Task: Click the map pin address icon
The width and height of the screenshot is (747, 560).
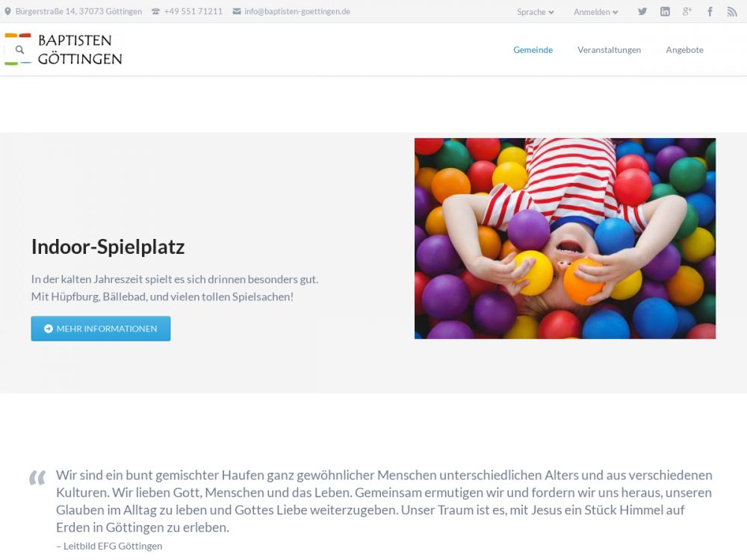Action: click(7, 11)
